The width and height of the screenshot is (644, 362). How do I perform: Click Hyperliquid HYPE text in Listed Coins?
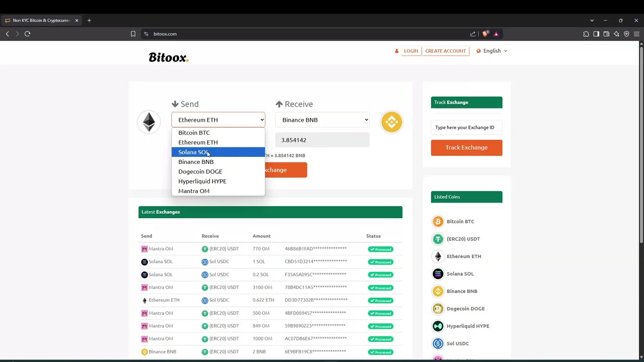pyautogui.click(x=468, y=326)
